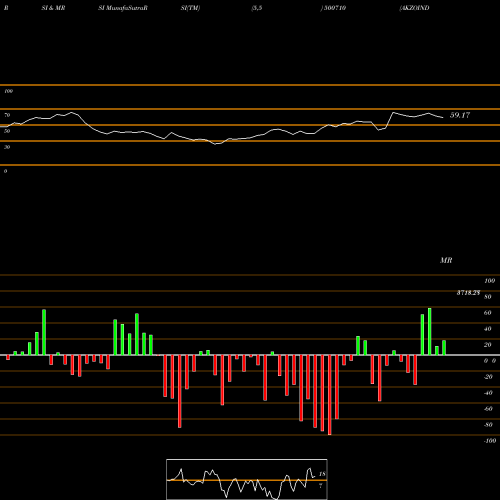Open the mini chart thumbnail at bottom
Image resolution: width=500 pixels, height=500 pixels.
click(247, 479)
